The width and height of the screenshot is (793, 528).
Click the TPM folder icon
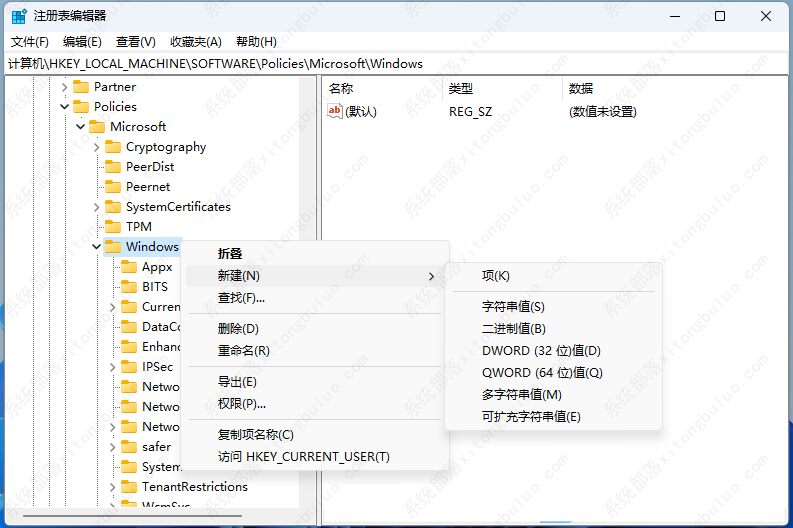click(113, 227)
